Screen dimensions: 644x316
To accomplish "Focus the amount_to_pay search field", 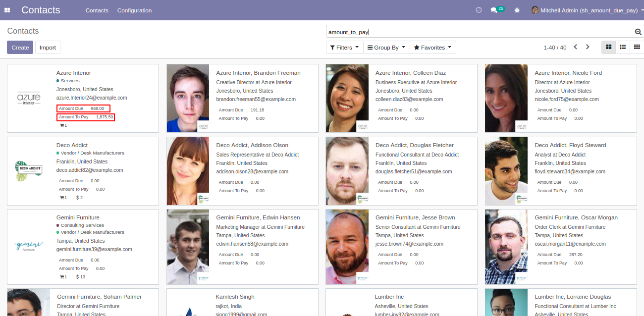I will (480, 32).
